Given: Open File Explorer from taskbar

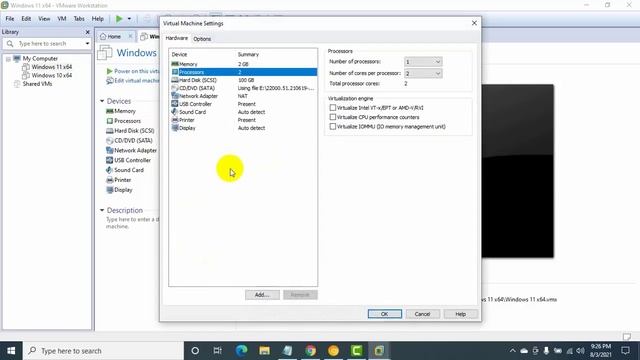Looking at the screenshot, I should [x=264, y=351].
